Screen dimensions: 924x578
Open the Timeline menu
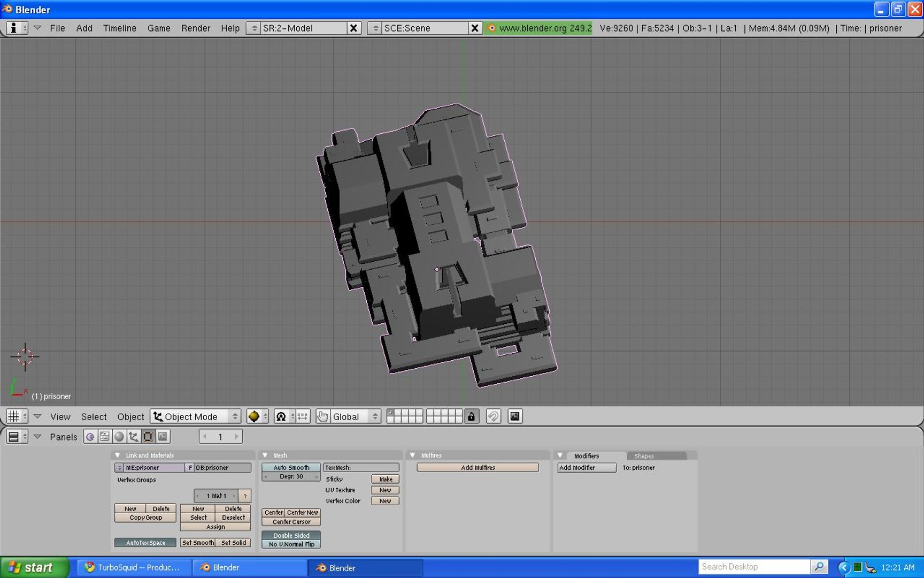[120, 28]
